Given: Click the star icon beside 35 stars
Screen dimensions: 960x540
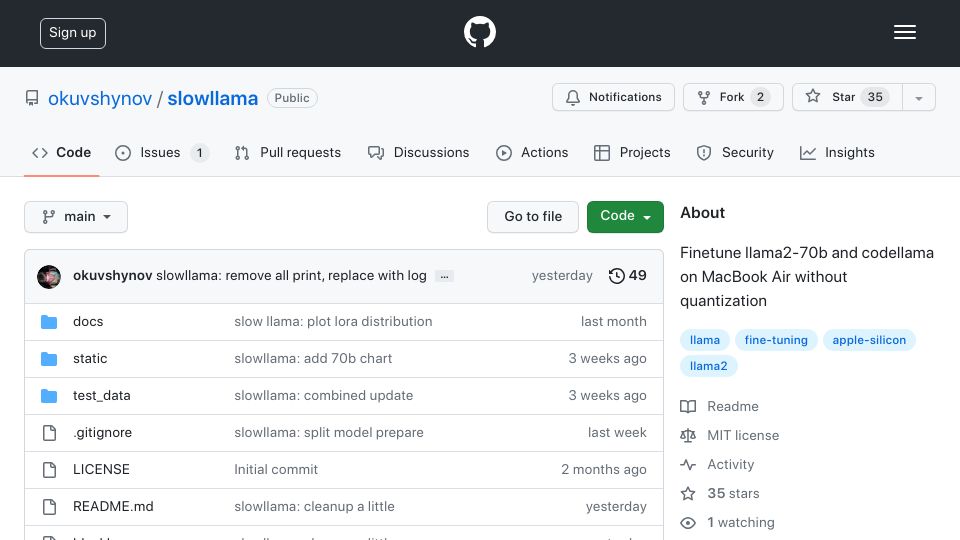Looking at the screenshot, I should 688,493.
